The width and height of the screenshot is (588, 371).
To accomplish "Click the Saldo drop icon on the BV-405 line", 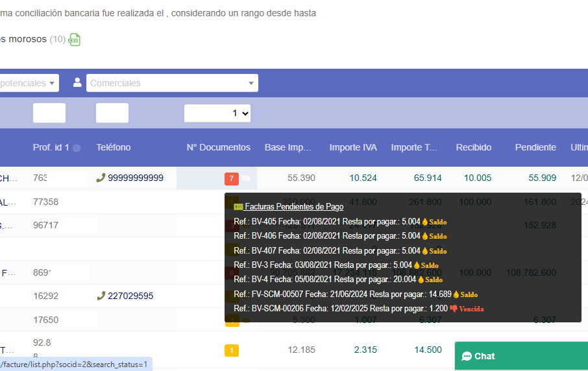I will coord(425,222).
